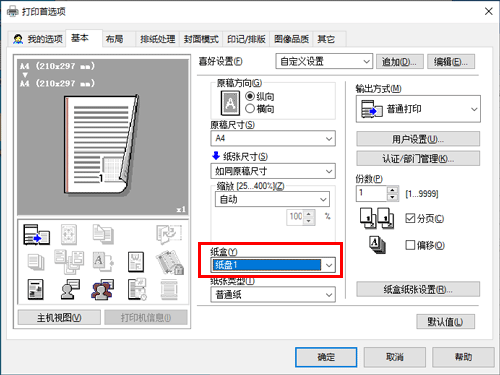Click the single user with card icon
Image resolution: width=500 pixels, height=375 pixels.
tap(70, 289)
